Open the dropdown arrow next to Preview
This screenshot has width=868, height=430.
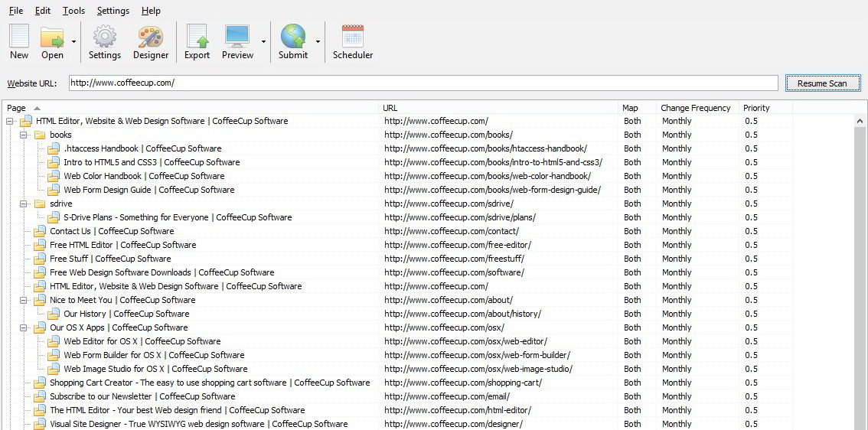263,41
